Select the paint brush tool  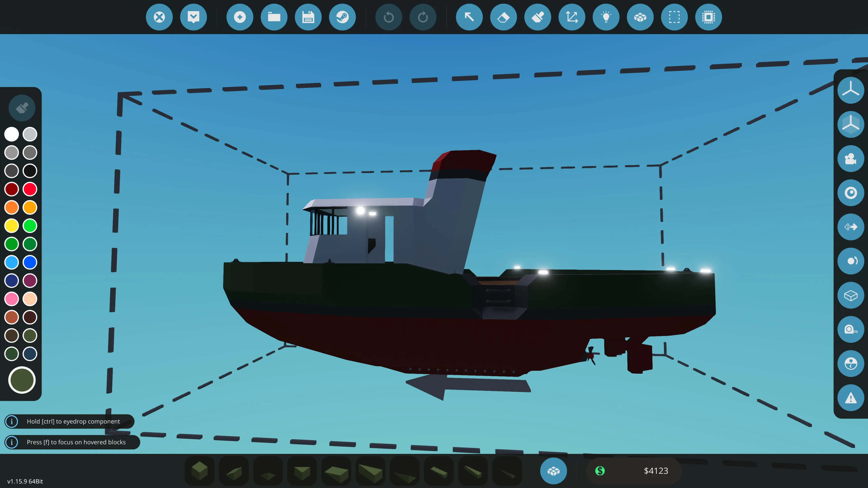[x=538, y=17]
